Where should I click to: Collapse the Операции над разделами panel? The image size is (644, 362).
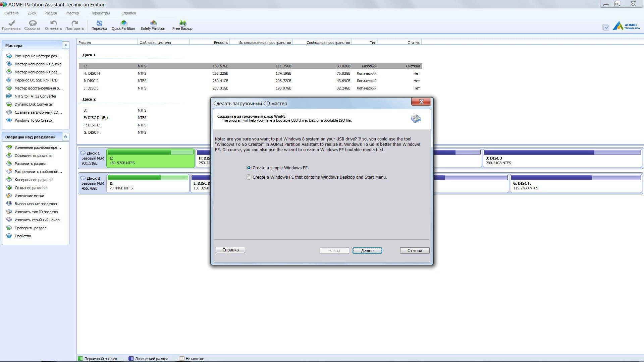(x=66, y=137)
